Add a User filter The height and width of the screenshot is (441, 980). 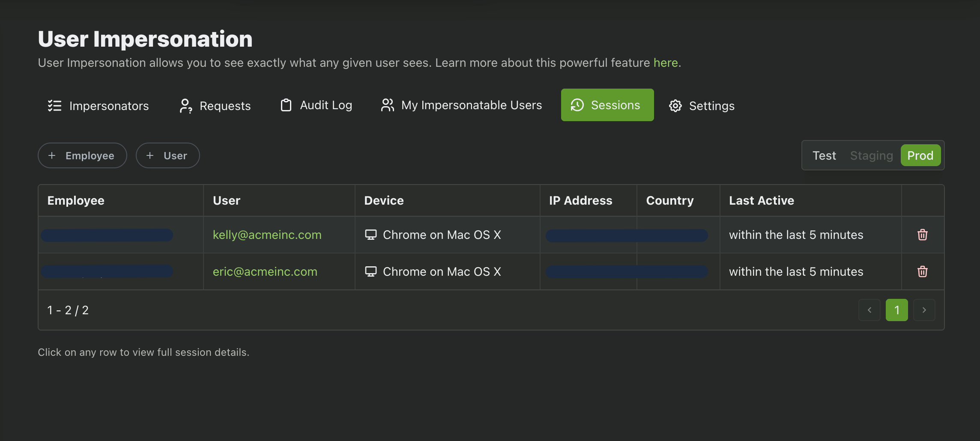click(168, 155)
